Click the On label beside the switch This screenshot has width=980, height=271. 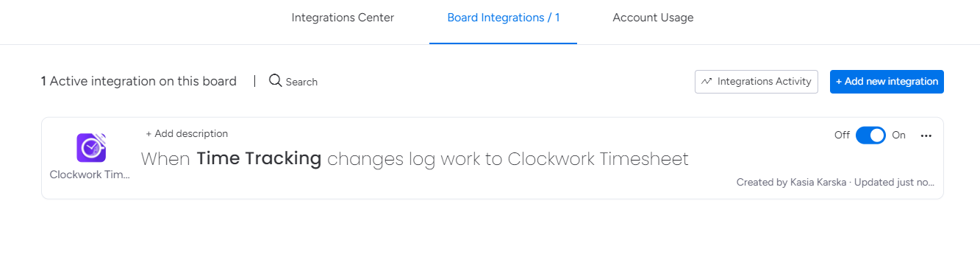pos(898,135)
